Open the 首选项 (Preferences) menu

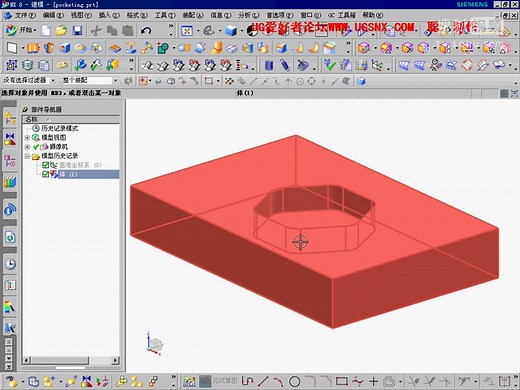point(279,15)
